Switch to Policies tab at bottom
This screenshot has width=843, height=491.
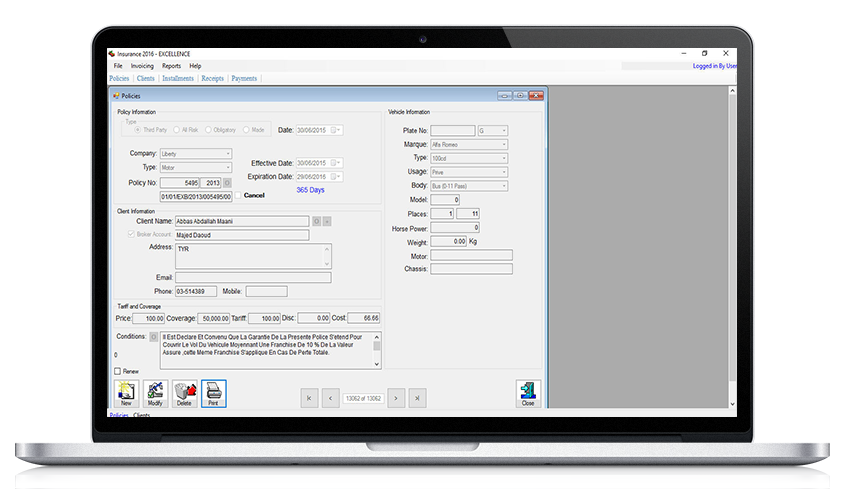pos(119,415)
